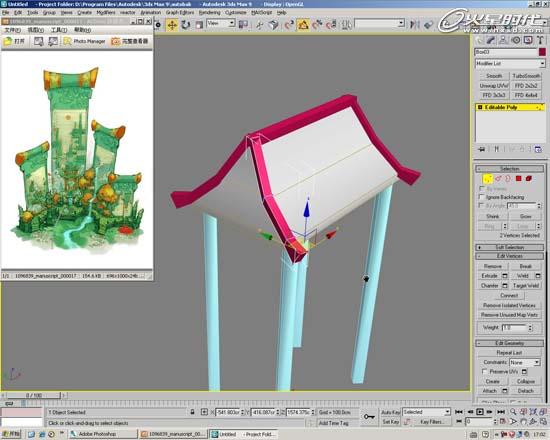550x440 pixels.
Task: Click the Target Weld button
Action: 526,286
